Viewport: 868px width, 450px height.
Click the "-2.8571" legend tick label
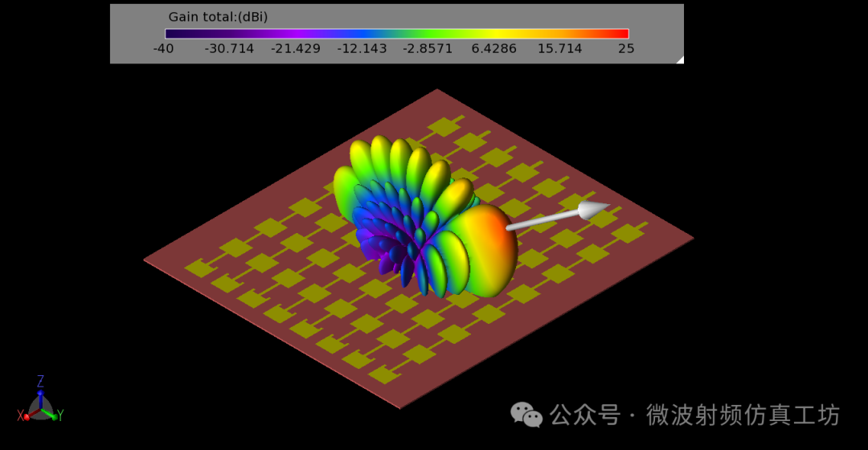coord(428,49)
